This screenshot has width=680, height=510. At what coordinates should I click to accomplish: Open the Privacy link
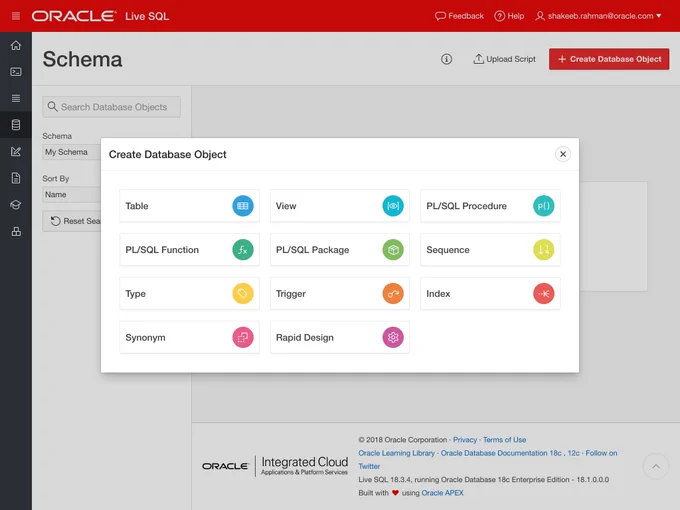point(465,440)
